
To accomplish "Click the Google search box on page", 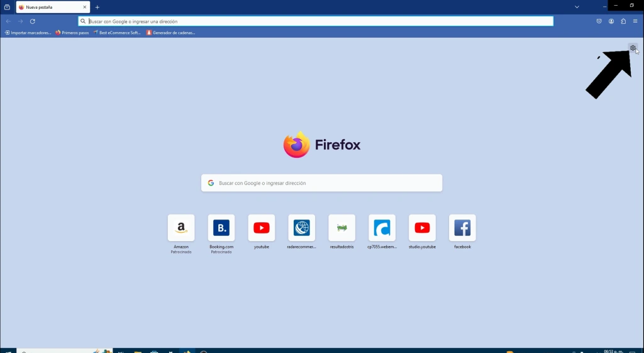I will [x=321, y=183].
